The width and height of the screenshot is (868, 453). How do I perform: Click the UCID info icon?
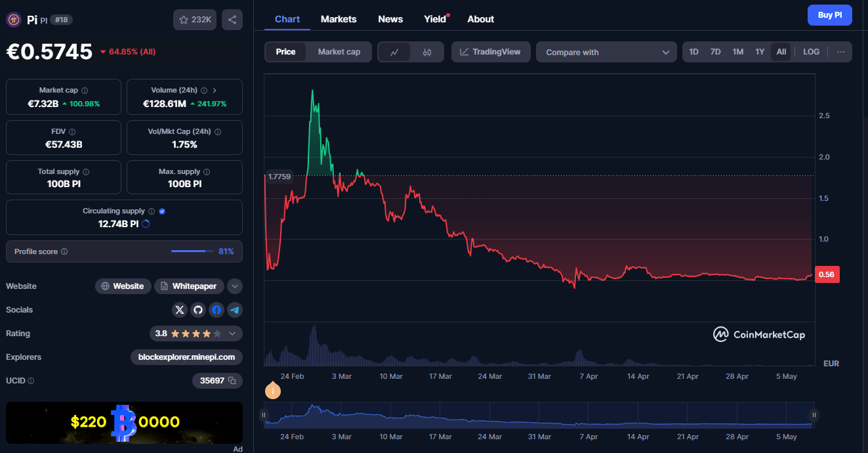(31, 381)
